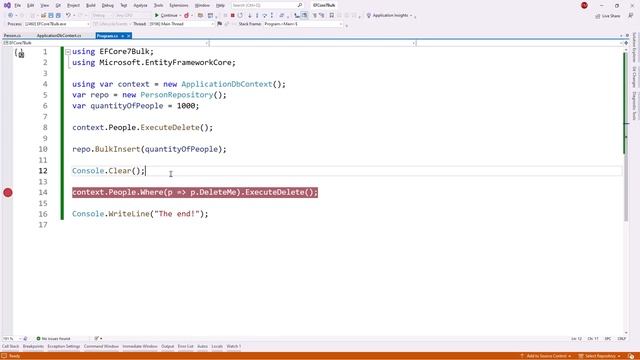Click the Hot Reload flame icon
640x360 pixels.
(x=187, y=16)
